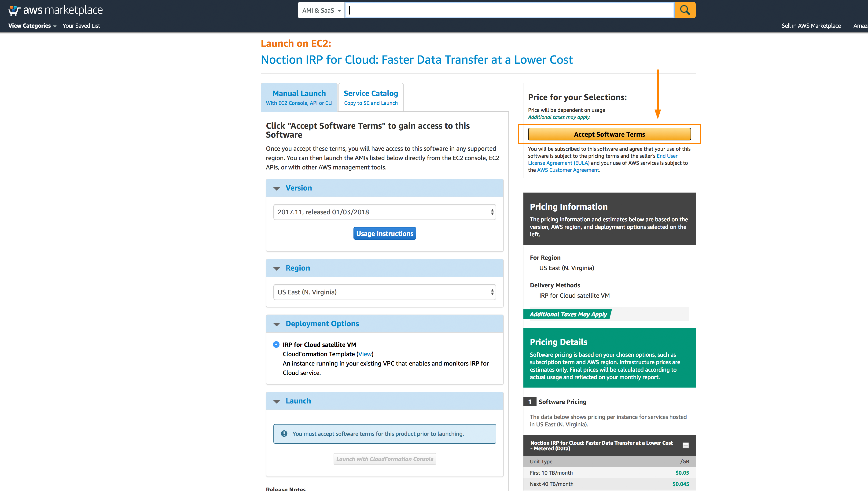Screen dimensions: 868x491
Task: Collapse the Launch section triangle
Action: [x=276, y=401]
